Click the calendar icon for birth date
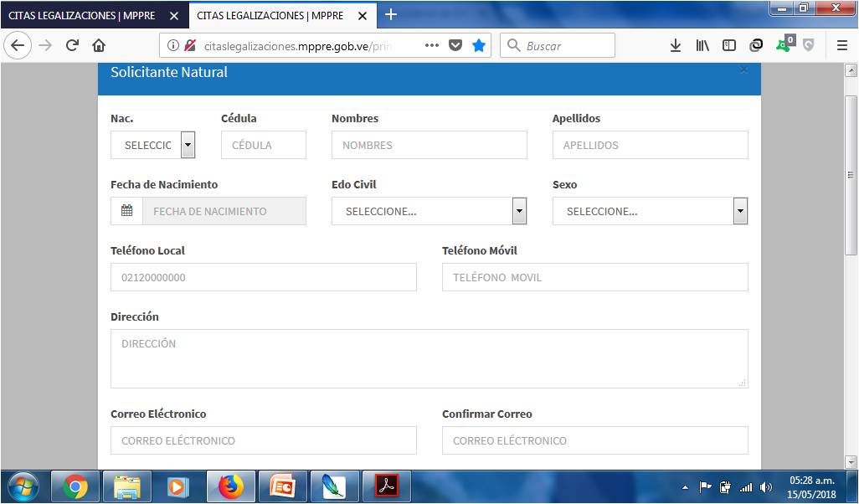 coord(126,211)
